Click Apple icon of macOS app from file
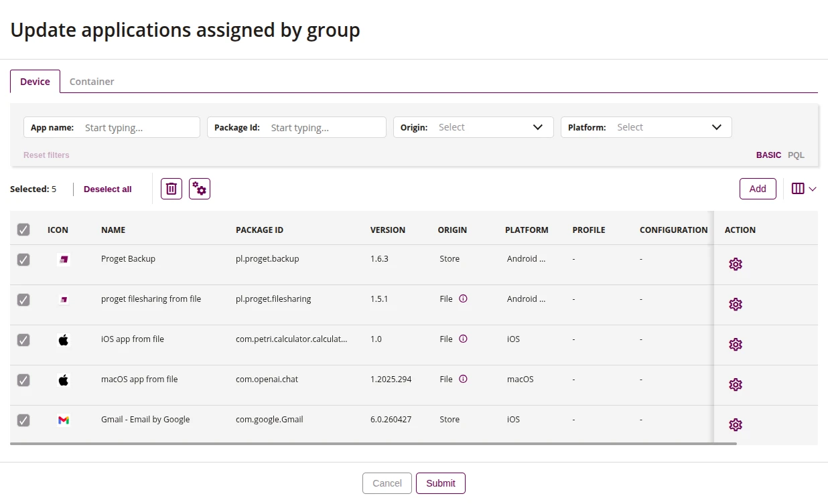828x504 pixels. tap(64, 380)
